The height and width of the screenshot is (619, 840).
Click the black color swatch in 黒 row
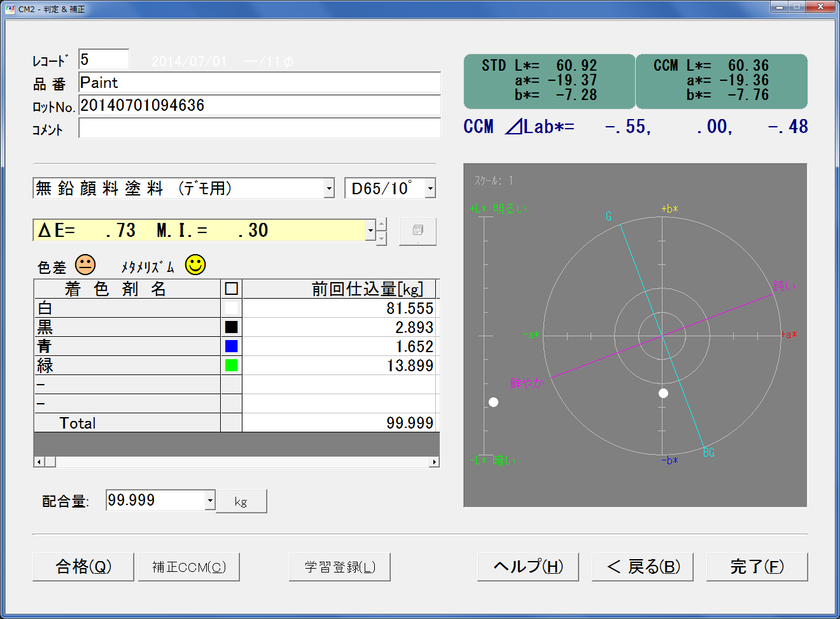point(232,327)
